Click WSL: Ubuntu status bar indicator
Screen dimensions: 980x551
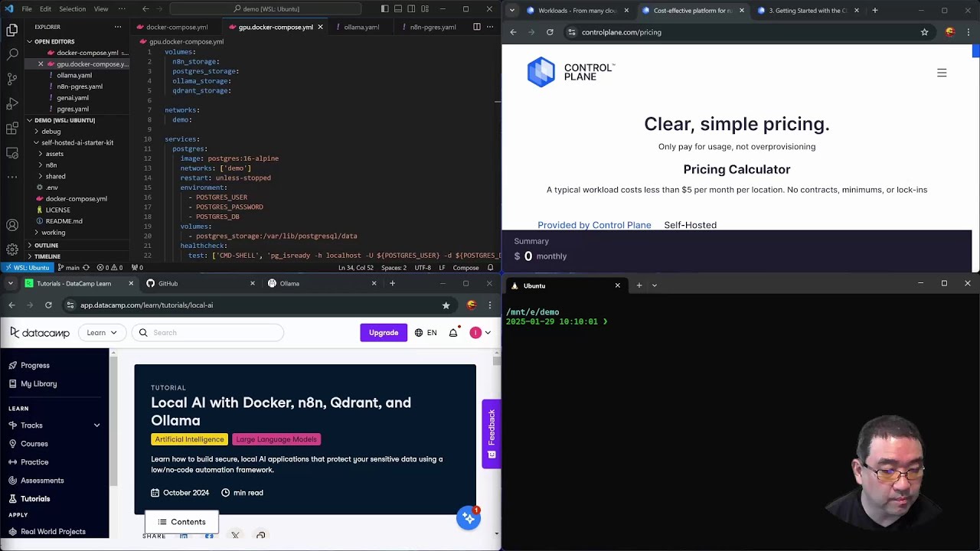click(27, 268)
